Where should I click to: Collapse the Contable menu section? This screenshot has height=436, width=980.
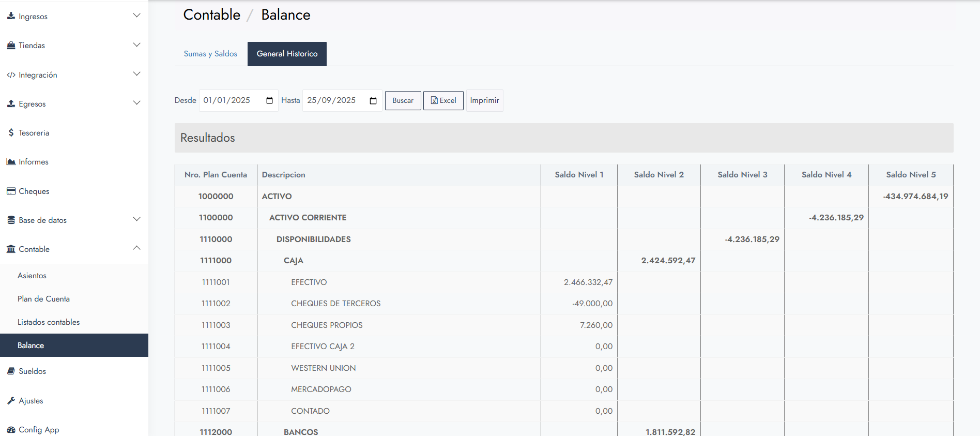pyautogui.click(x=136, y=249)
